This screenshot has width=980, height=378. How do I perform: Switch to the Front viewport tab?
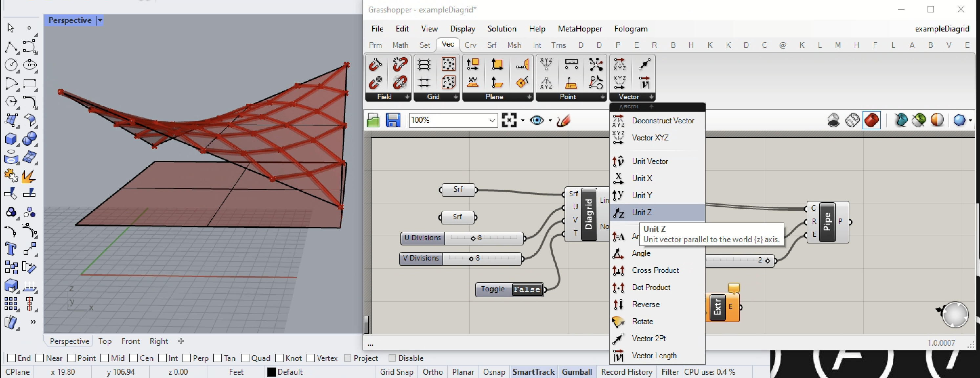point(131,341)
